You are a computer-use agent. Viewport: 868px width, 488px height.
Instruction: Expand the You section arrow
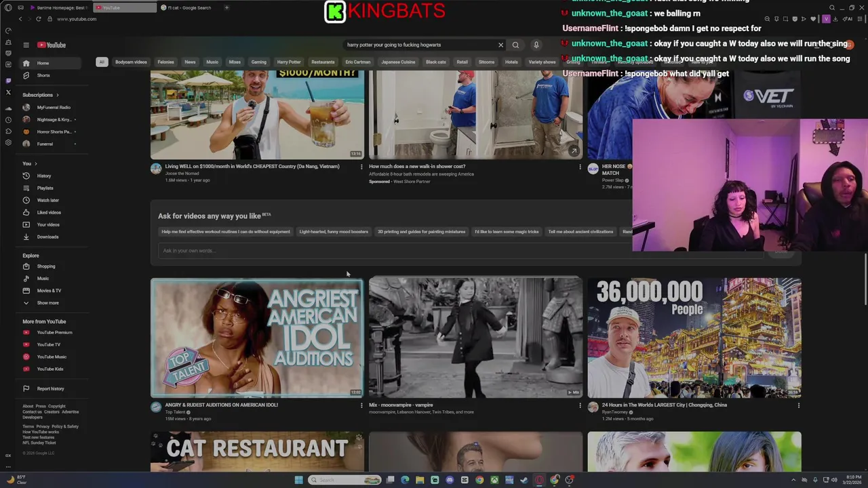point(35,163)
